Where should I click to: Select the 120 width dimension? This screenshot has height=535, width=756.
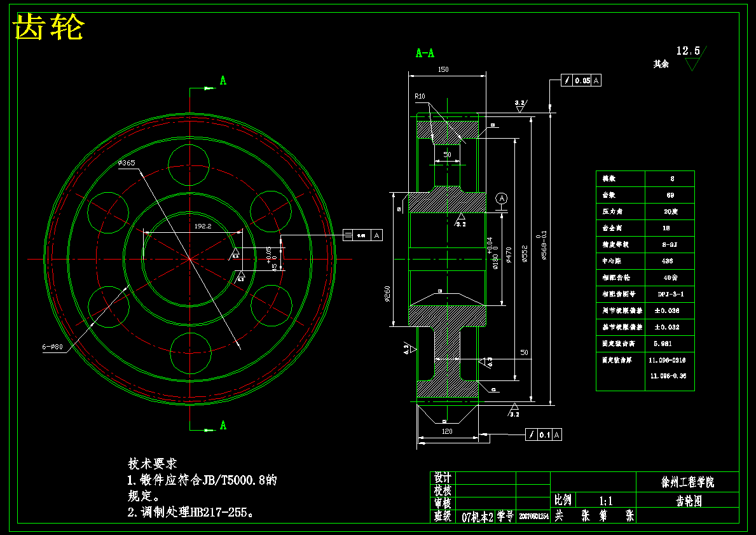point(447,431)
